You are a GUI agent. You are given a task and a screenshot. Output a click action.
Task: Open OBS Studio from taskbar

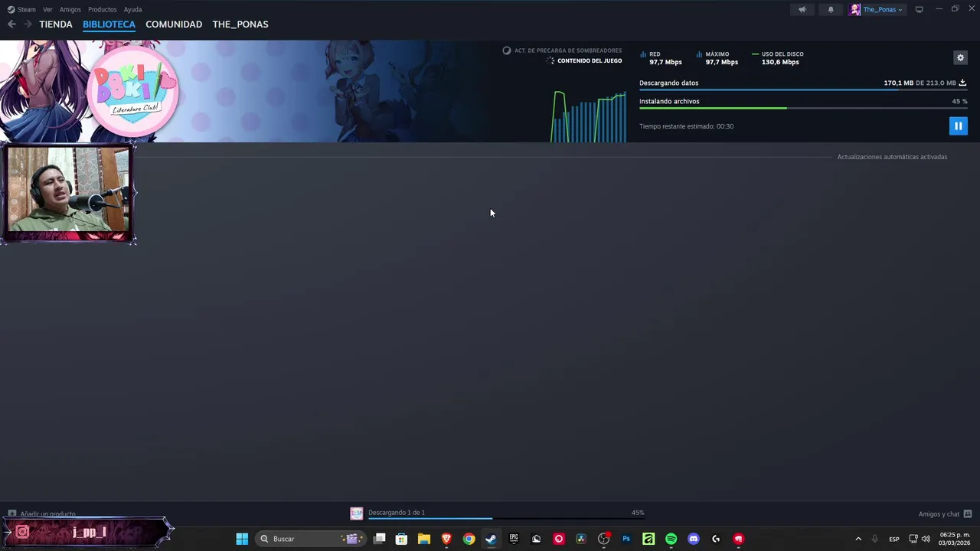point(603,539)
